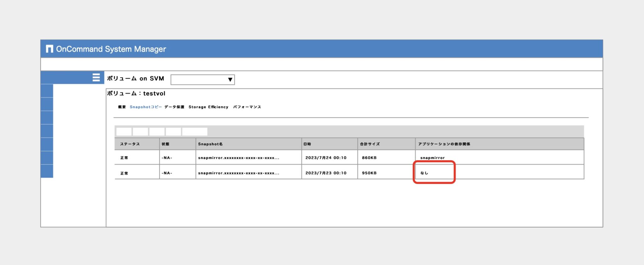Screen dimensions: 644x265
Task: Open the データ保護 tab
Action: 174,107
